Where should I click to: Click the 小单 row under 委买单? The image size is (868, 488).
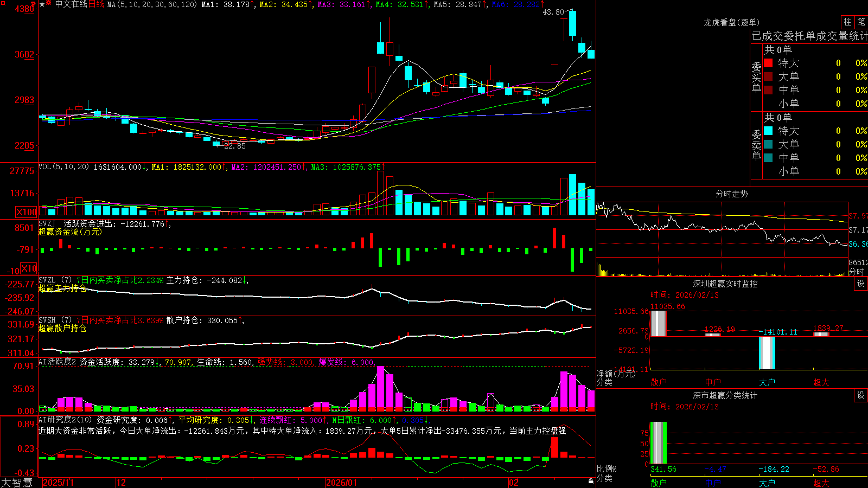[x=816, y=104]
